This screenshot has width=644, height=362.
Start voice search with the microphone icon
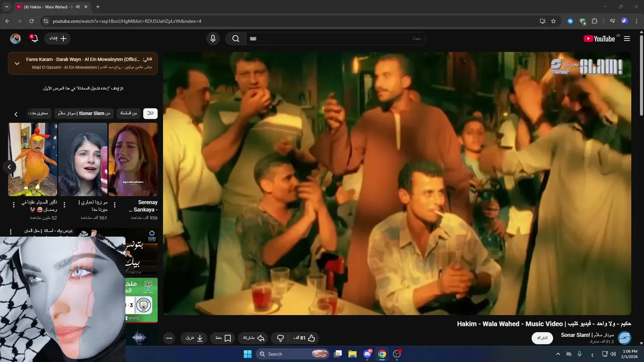point(213,39)
